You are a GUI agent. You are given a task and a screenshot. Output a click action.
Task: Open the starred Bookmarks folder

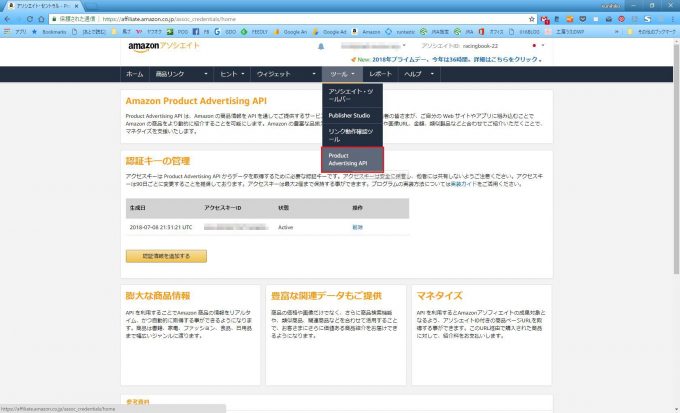49,32
